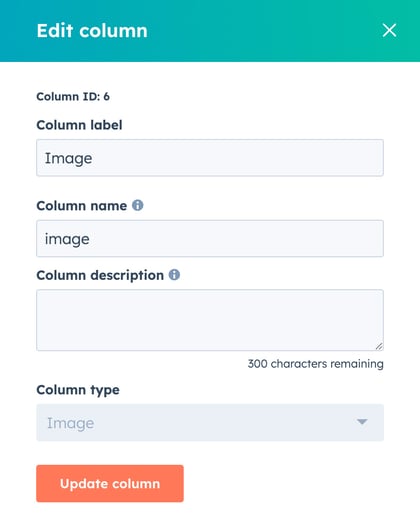Click the capitalized "Image" value in Column label

[x=68, y=158]
